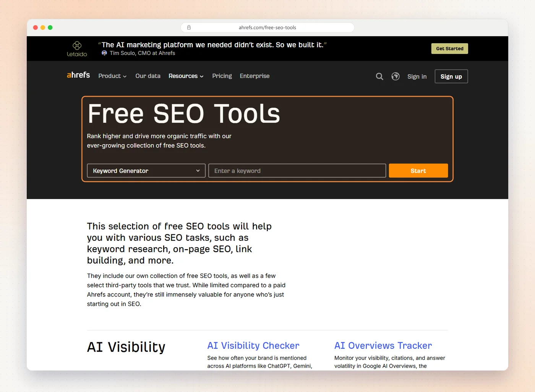Minimize the window with yellow button

click(x=43, y=28)
